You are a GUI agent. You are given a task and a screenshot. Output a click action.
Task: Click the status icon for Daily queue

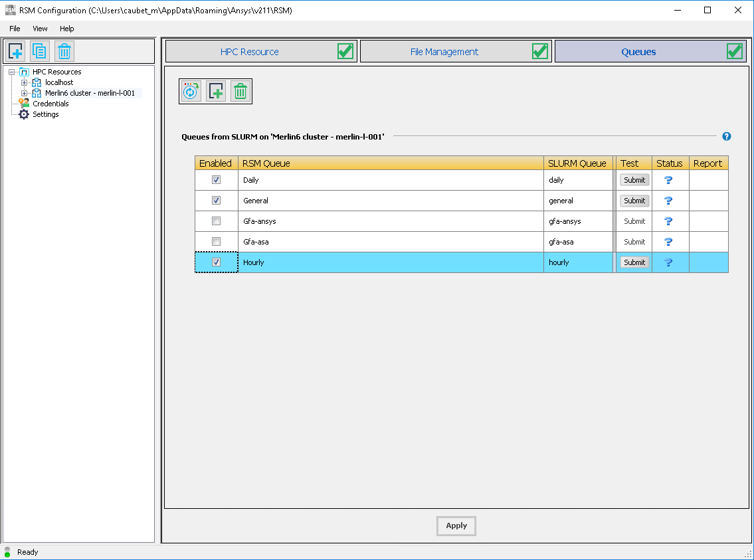(668, 180)
